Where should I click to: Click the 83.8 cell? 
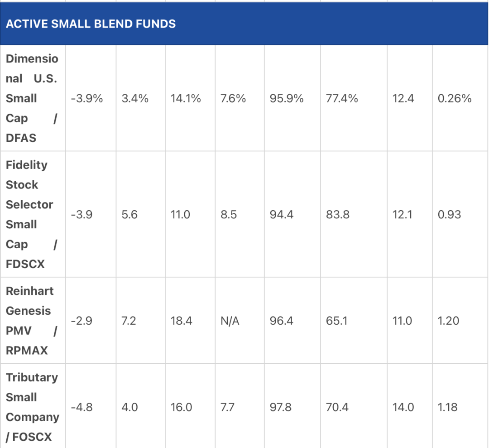[337, 215]
